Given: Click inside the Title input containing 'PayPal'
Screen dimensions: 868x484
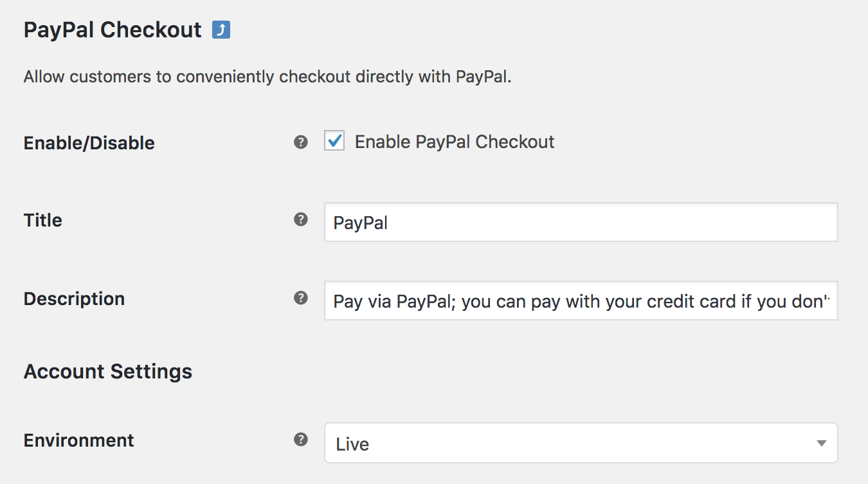Looking at the screenshot, I should [x=579, y=222].
